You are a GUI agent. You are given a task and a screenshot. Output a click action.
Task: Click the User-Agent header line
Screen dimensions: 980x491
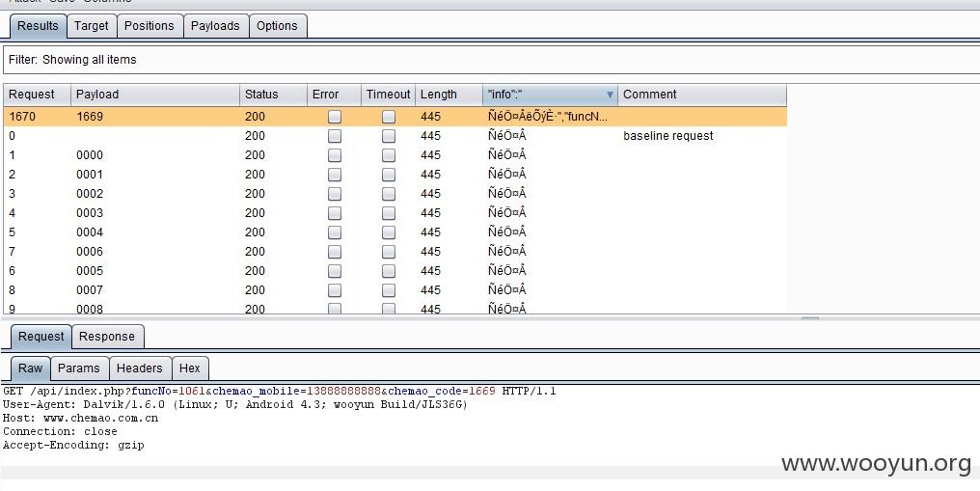[x=235, y=405]
